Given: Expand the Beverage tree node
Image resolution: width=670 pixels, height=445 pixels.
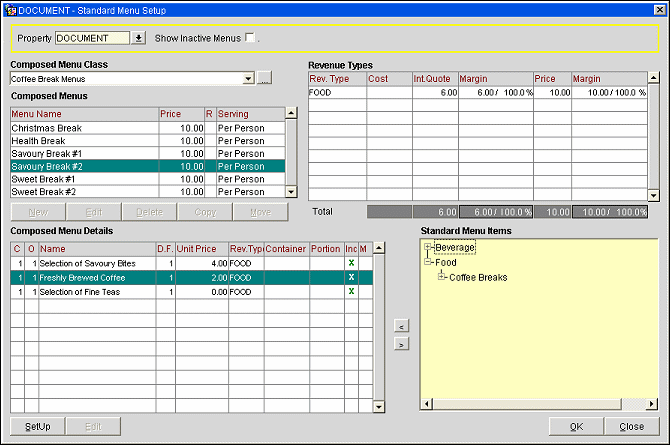Looking at the screenshot, I should click(428, 247).
